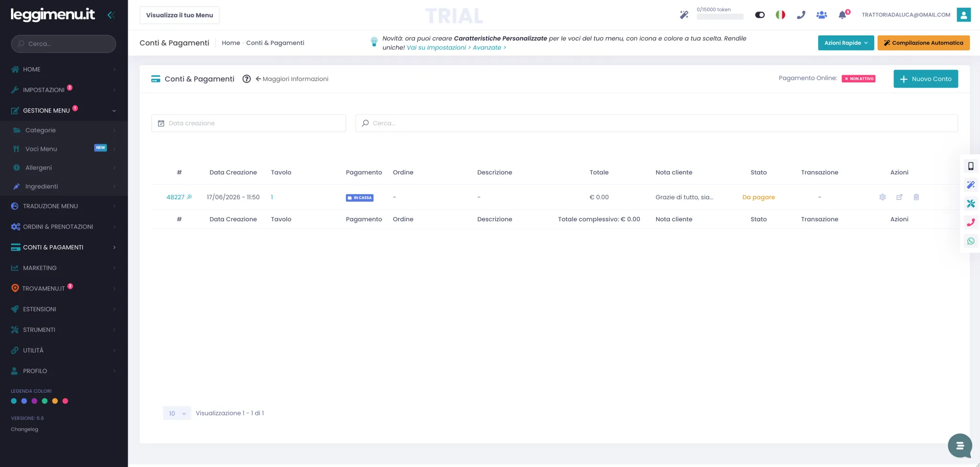Viewport: 980px width, 467px height.
Task: Click Compilazione Automatica button
Action: (924, 43)
